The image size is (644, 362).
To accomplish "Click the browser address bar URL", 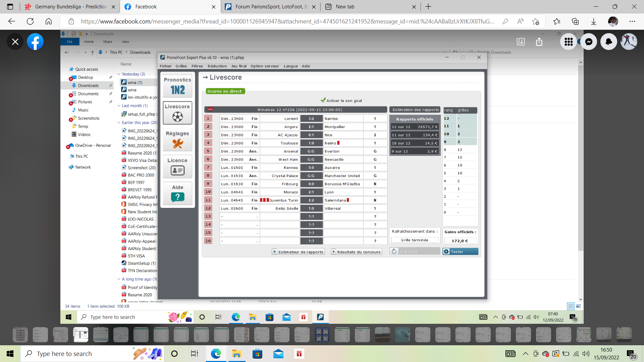I will [x=287, y=21].
